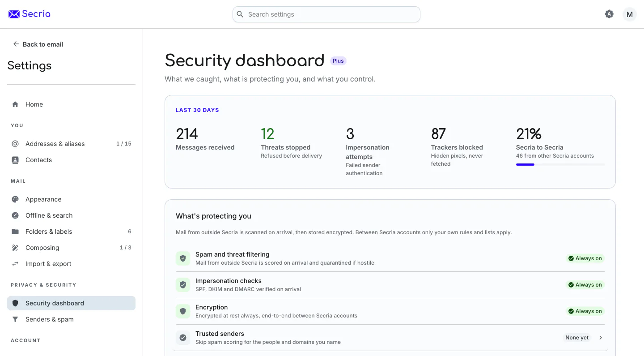Open Import & export settings
Viewport: 644px width, 356px height.
pyautogui.click(x=72, y=264)
